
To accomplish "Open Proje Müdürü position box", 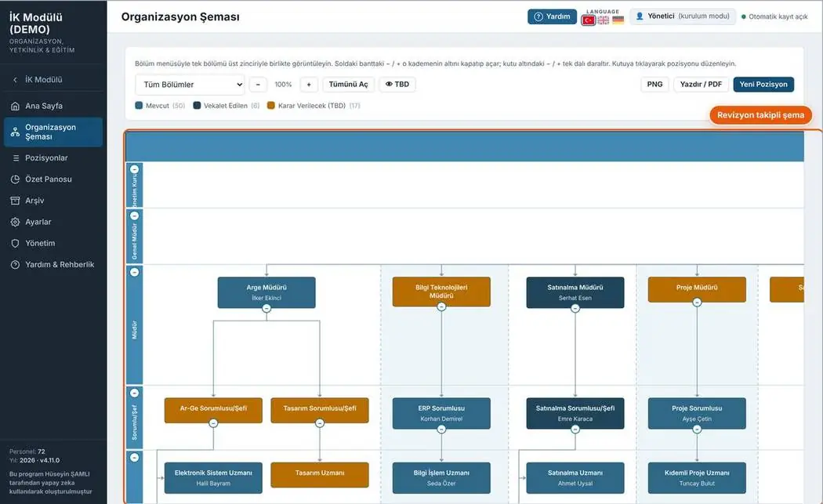I will [697, 289].
